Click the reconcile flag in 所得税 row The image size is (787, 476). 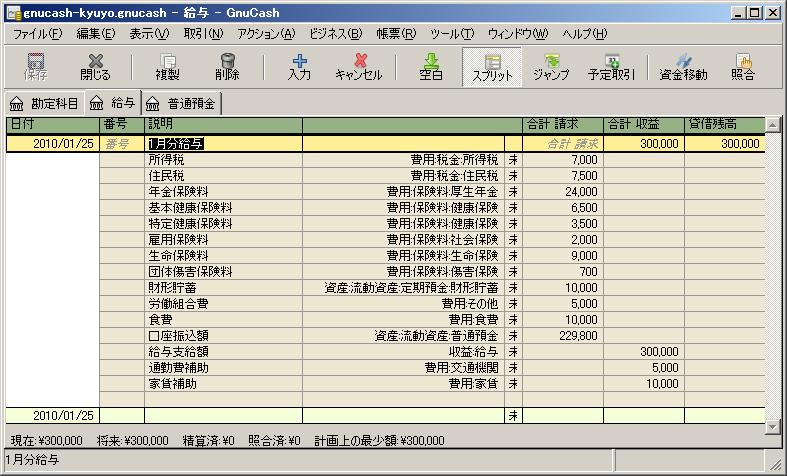click(x=512, y=160)
